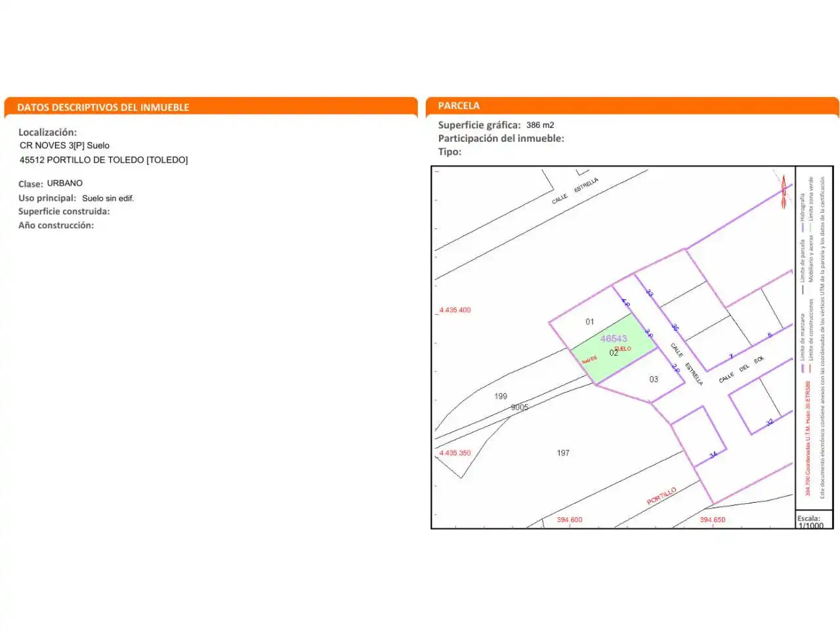Image resolution: width=840 pixels, height=630 pixels.
Task: Click 45512 PORTILLO DE TOLEDO [TOLEDO] text
Action: point(104,160)
